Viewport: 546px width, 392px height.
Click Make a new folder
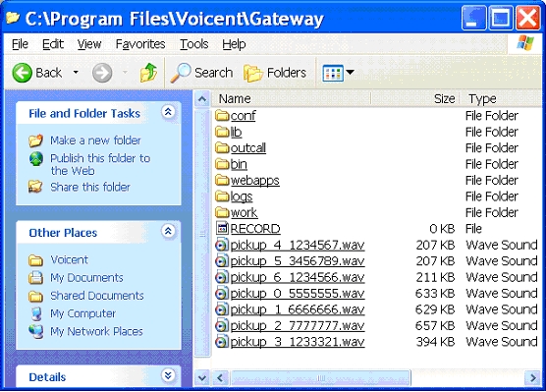point(95,140)
